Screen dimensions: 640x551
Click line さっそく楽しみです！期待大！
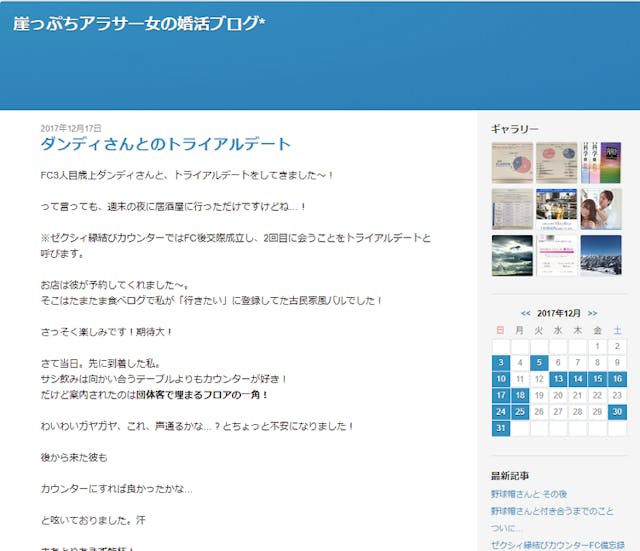pyautogui.click(x=107, y=332)
